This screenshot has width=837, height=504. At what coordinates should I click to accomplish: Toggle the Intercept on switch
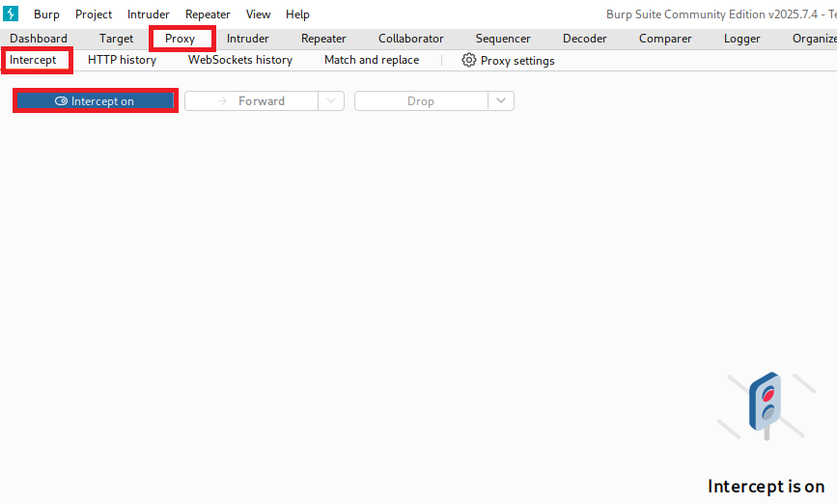(x=95, y=101)
